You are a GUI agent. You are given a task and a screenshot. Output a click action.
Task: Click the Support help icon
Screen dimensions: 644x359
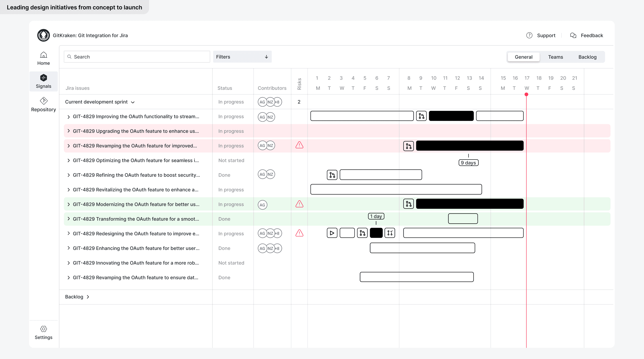[529, 35]
